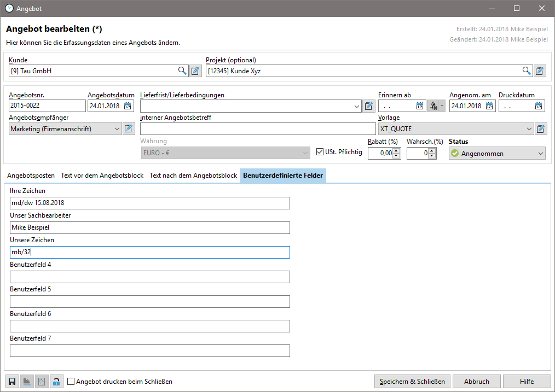Click the Speichern & Schließen button

[413, 382]
